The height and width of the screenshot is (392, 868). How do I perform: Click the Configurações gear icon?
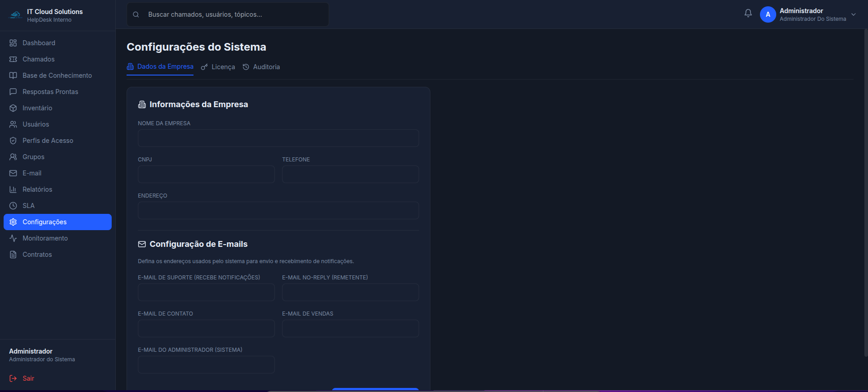(x=13, y=222)
